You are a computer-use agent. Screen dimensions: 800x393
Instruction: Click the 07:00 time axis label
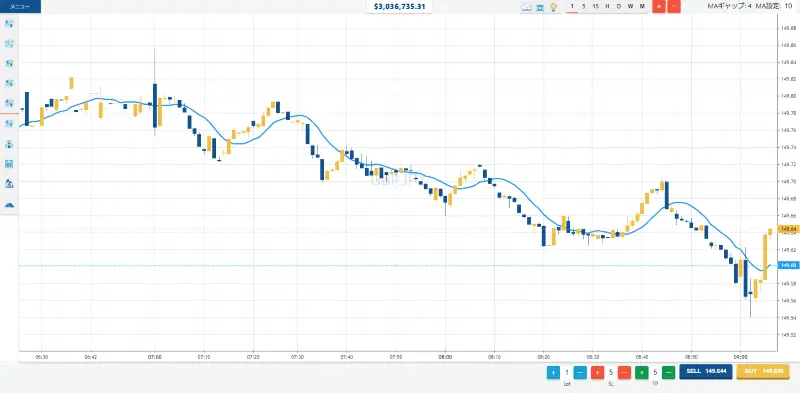[x=155, y=357]
